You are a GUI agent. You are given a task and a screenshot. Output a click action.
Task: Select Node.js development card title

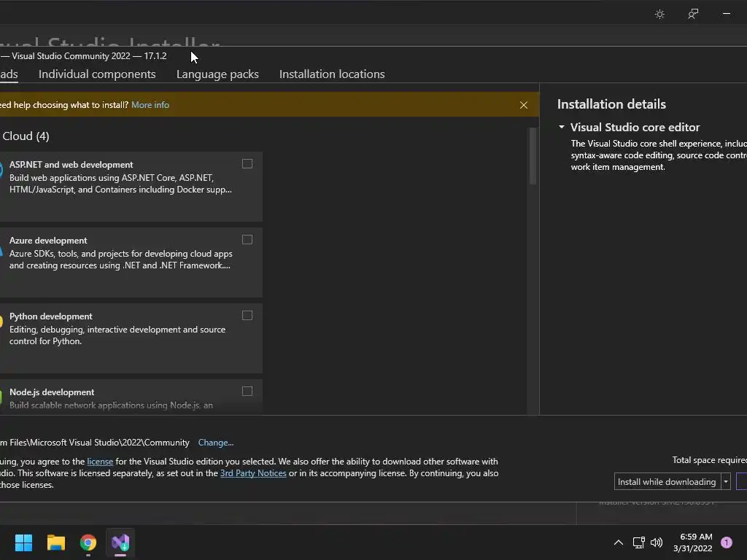tap(52, 392)
